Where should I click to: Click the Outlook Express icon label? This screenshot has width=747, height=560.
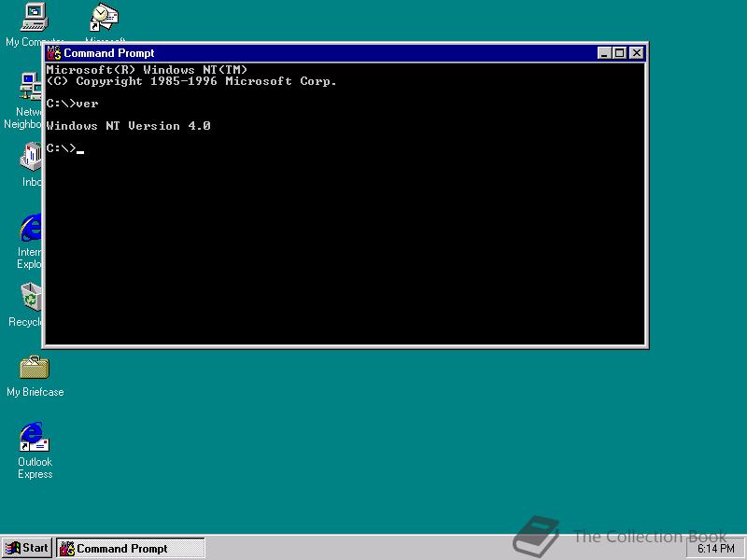click(x=35, y=469)
